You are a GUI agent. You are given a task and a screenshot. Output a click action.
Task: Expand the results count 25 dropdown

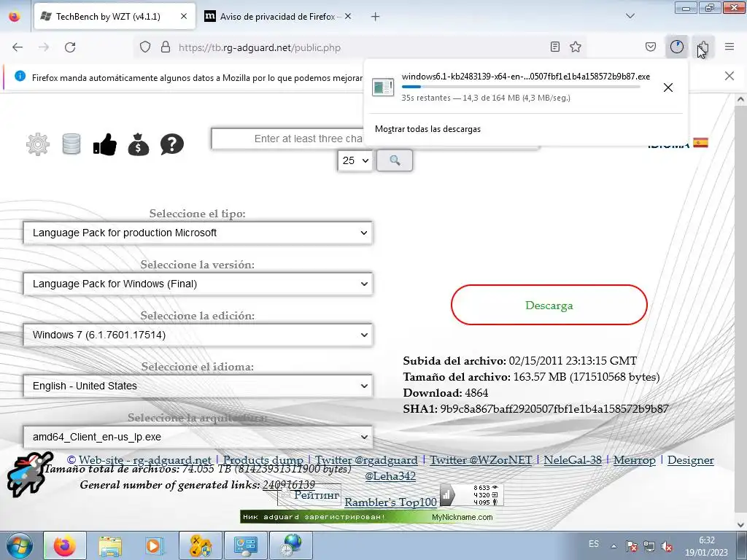click(x=355, y=160)
